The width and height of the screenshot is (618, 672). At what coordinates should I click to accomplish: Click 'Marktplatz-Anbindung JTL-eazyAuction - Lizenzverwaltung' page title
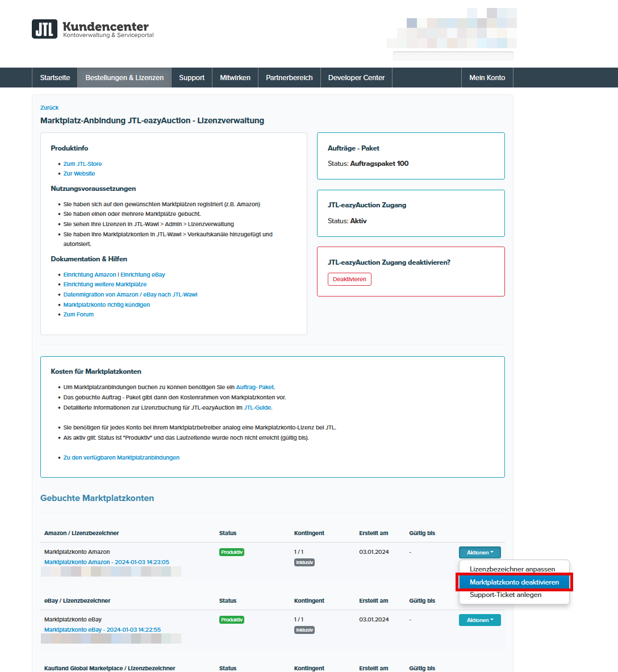(x=152, y=120)
